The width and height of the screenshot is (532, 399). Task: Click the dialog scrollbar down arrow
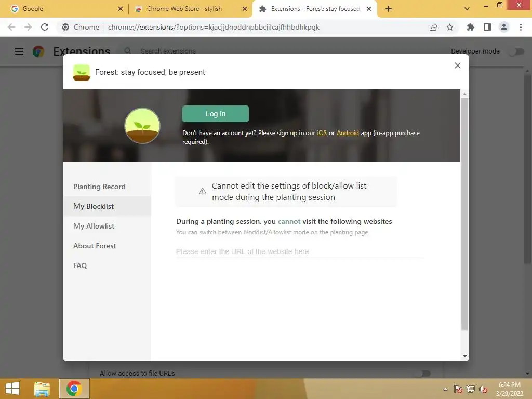click(464, 356)
